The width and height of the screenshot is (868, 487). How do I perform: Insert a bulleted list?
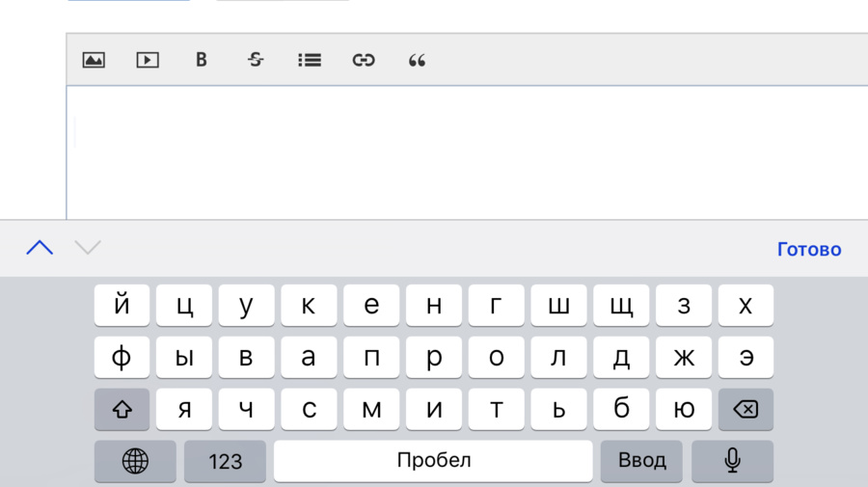[x=310, y=60]
